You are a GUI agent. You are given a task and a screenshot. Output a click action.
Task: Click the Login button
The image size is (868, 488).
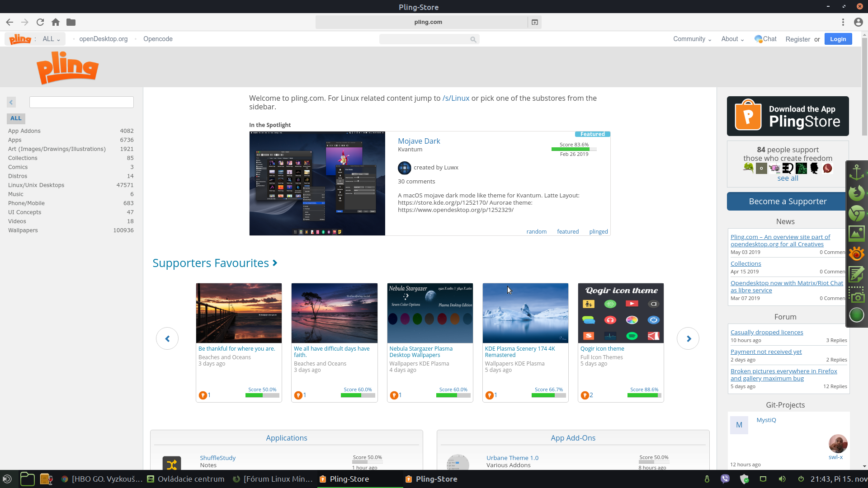click(x=838, y=39)
